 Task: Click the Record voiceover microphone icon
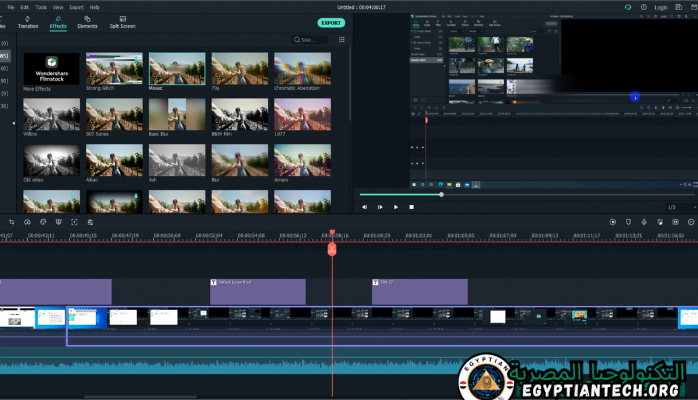point(643,222)
